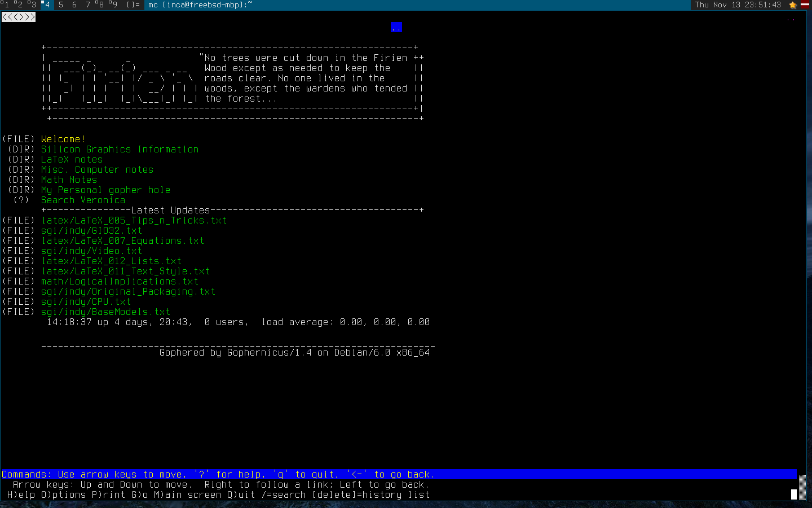Click 'O)ptions' in the bottom command line
812x508 pixels.
tap(63, 494)
